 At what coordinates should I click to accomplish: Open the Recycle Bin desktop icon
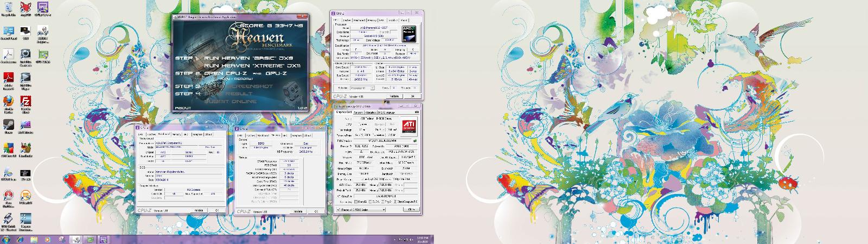pyautogui.click(x=8, y=9)
